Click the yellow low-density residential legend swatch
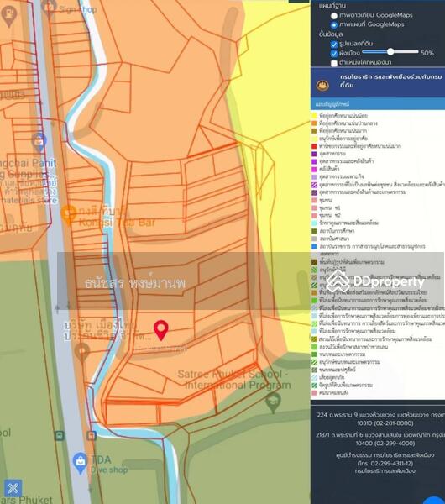 pos(314,115)
